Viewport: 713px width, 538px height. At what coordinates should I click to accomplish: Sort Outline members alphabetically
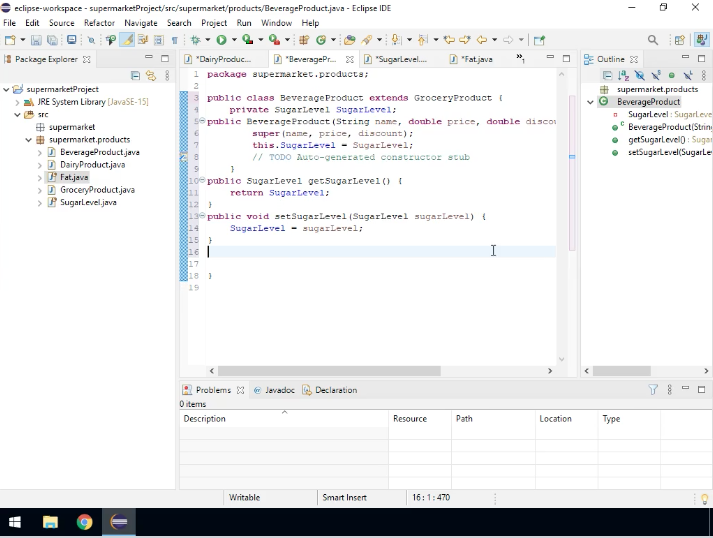click(x=623, y=75)
